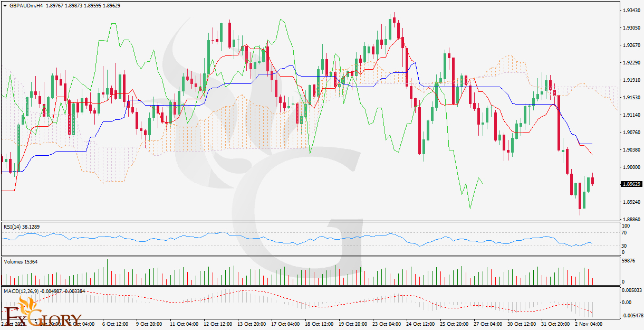The image size is (644, 330).
Task: Click the 30 Oct 12:00 time label
Action: tap(522, 323)
